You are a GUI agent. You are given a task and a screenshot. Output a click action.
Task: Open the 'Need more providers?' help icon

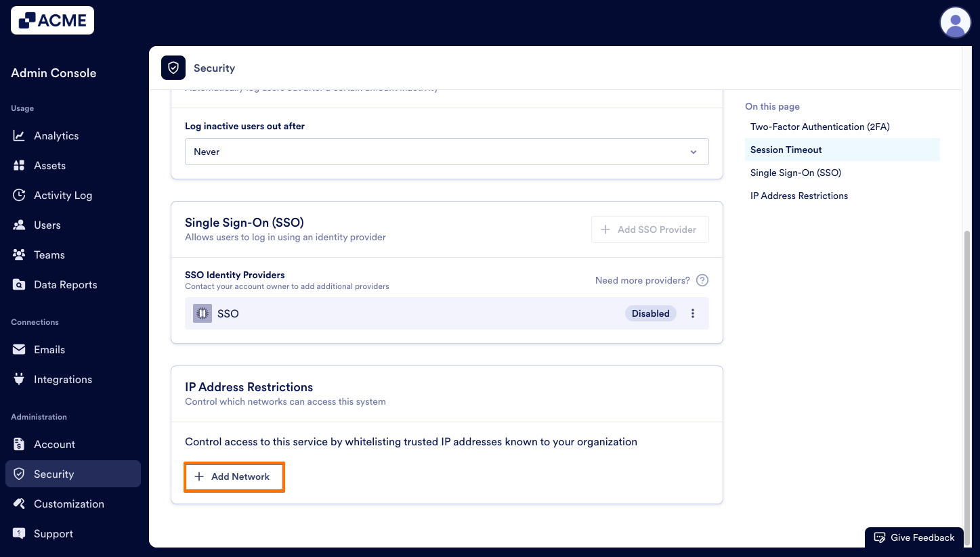(702, 280)
